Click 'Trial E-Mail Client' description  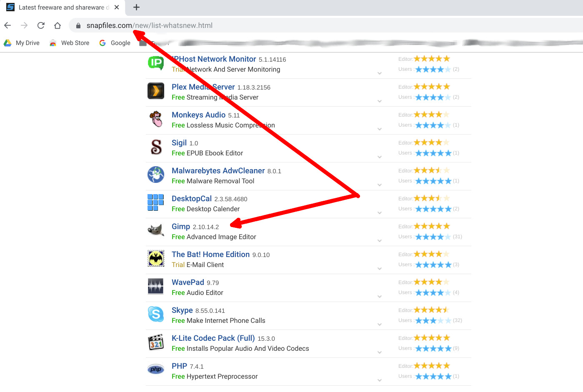click(198, 265)
